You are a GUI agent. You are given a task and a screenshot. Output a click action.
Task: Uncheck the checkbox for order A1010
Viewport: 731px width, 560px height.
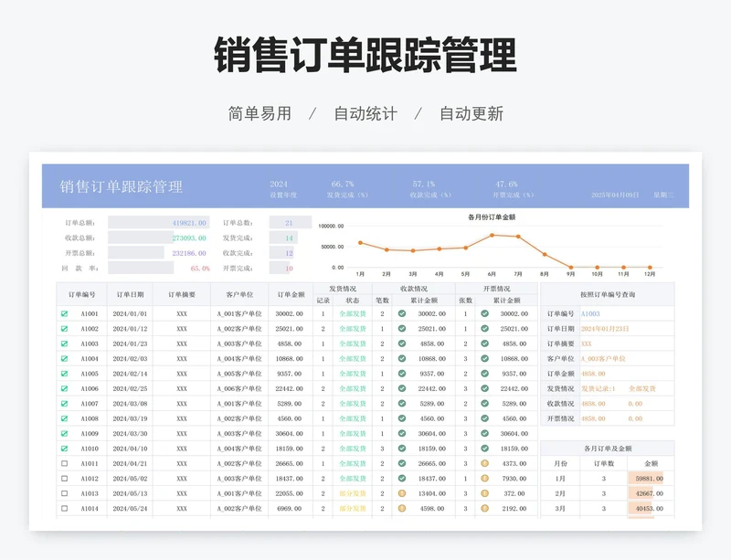pyautogui.click(x=64, y=449)
